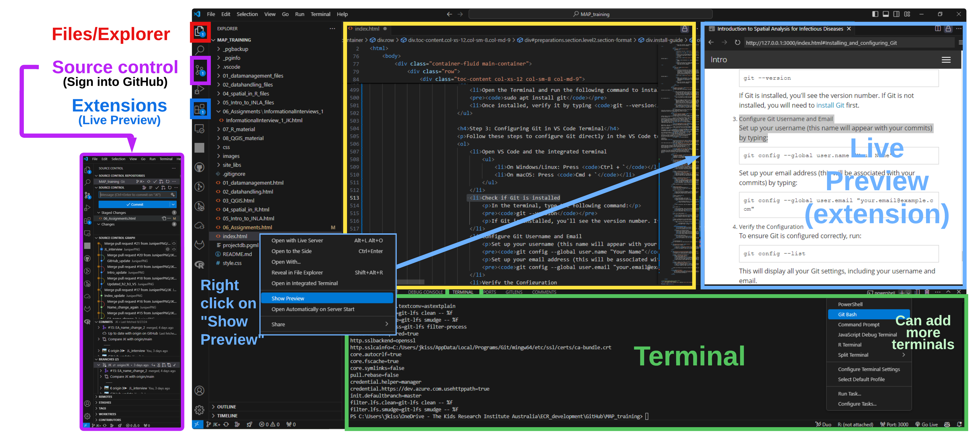Select Git Bash terminal profile

click(x=869, y=314)
